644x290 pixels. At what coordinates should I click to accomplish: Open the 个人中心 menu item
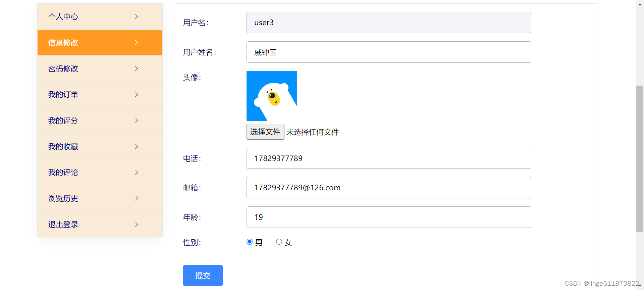(x=100, y=16)
